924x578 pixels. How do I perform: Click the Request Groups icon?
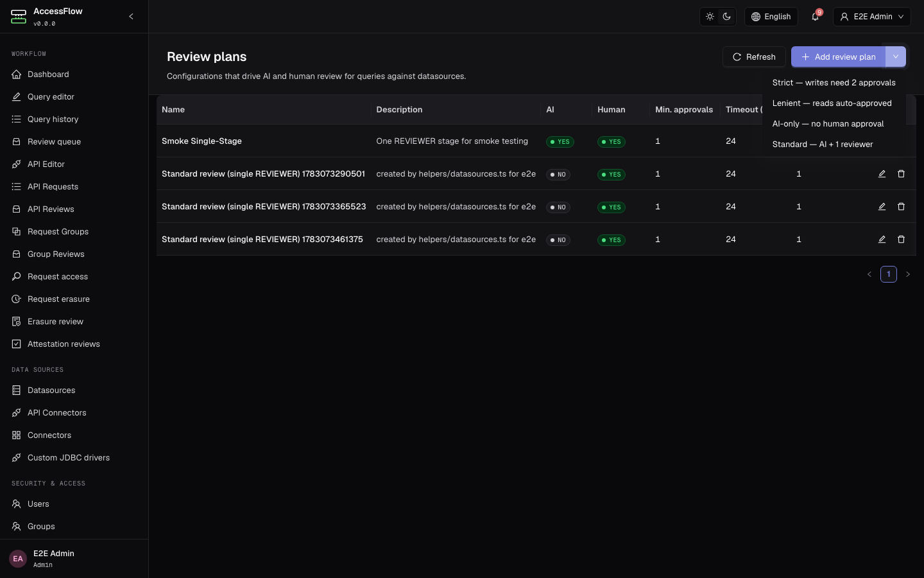17,232
